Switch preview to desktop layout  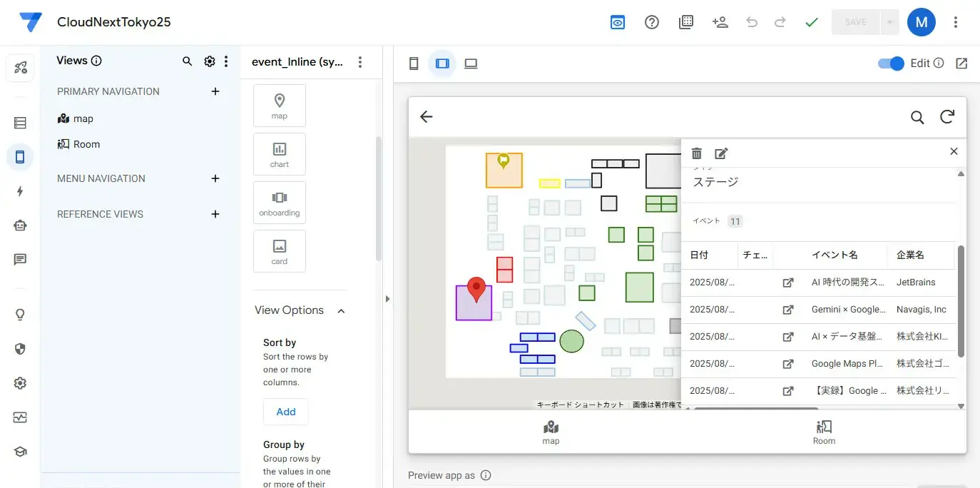pyautogui.click(x=471, y=63)
